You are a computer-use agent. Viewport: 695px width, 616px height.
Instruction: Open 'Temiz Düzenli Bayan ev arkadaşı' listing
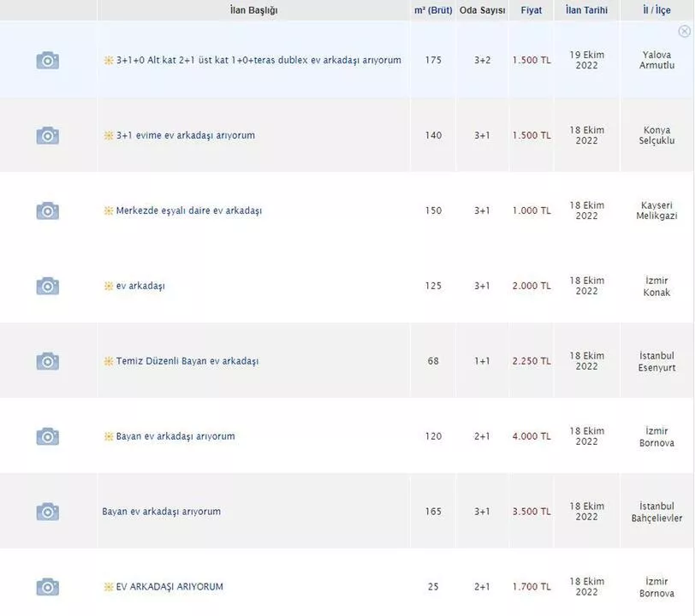(187, 361)
